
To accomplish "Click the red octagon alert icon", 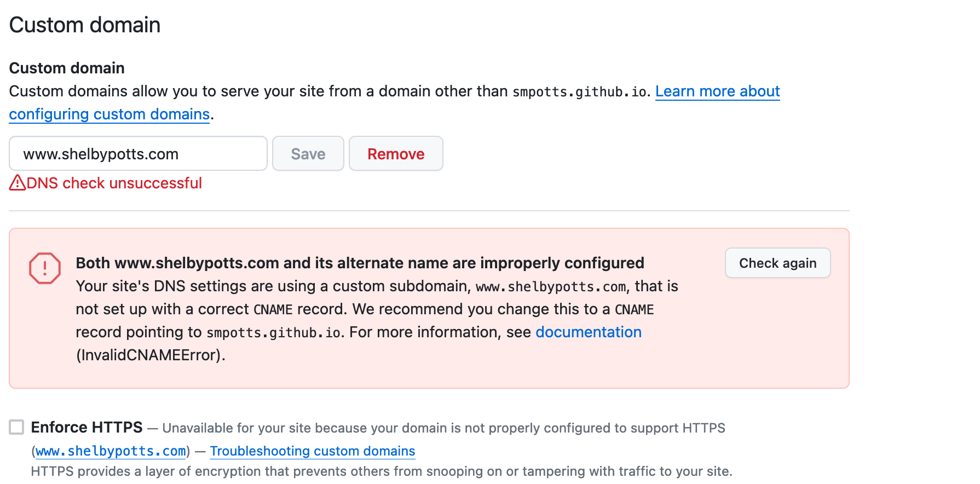I will pyautogui.click(x=45, y=268).
